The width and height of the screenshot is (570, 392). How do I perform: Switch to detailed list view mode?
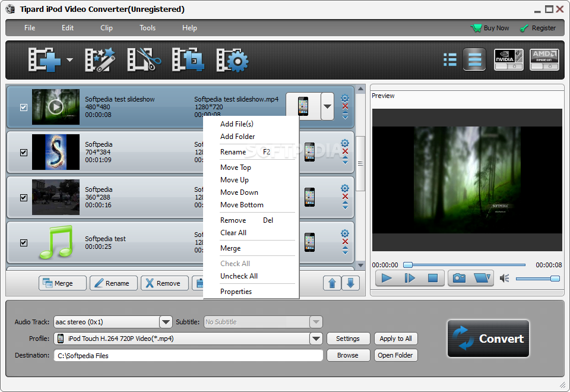450,59
